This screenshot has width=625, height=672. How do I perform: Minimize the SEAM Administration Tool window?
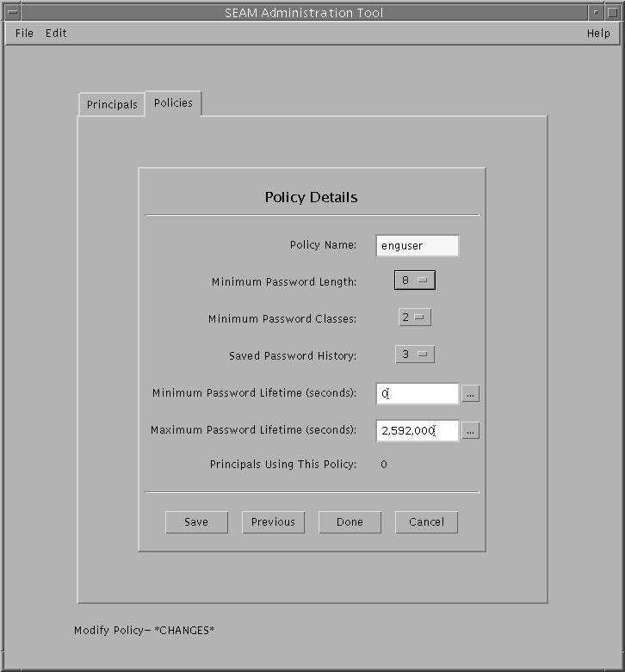click(597, 12)
